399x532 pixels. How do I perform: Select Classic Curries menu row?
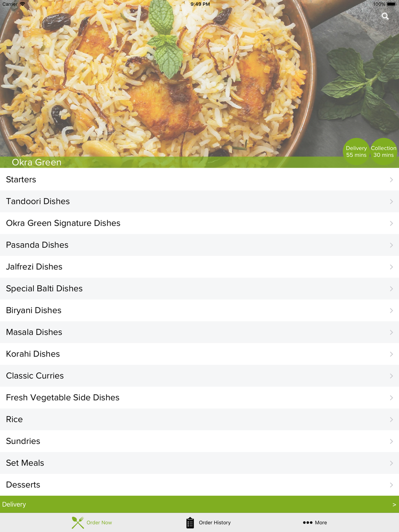(x=199, y=376)
